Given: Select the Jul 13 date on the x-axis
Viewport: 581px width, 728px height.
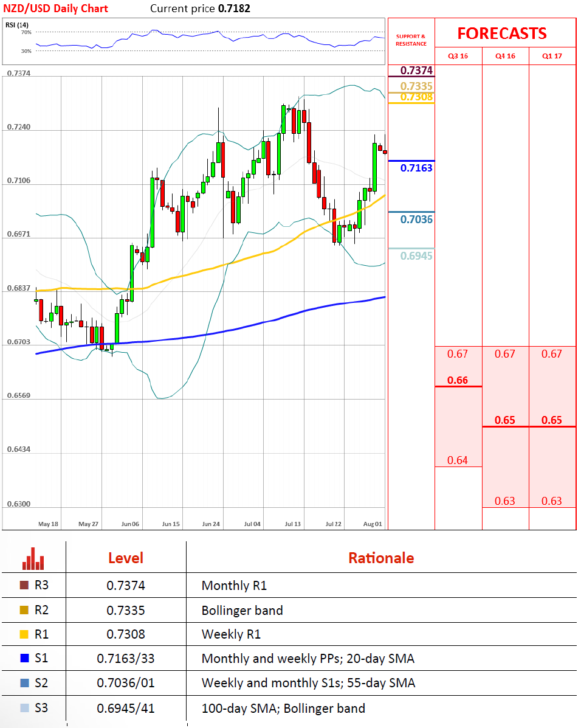Looking at the screenshot, I should pyautogui.click(x=293, y=524).
